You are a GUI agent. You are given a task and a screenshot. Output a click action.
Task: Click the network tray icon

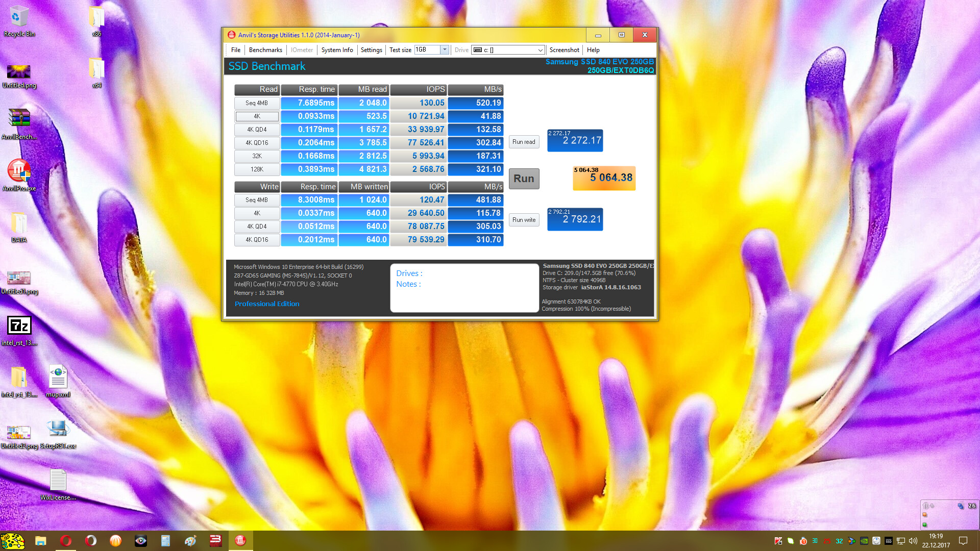click(901, 541)
